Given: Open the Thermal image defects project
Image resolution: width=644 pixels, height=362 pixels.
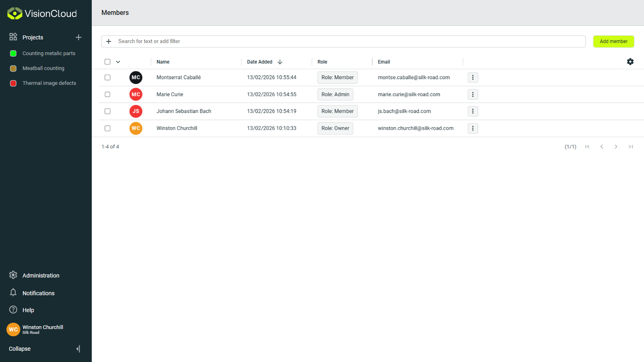Looking at the screenshot, I should [49, 83].
